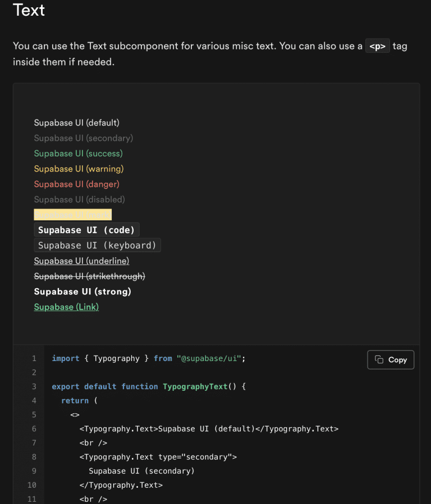Image resolution: width=431 pixels, height=504 pixels.
Task: Click the Supabase UI (keyboard) key label
Action: 97,246
